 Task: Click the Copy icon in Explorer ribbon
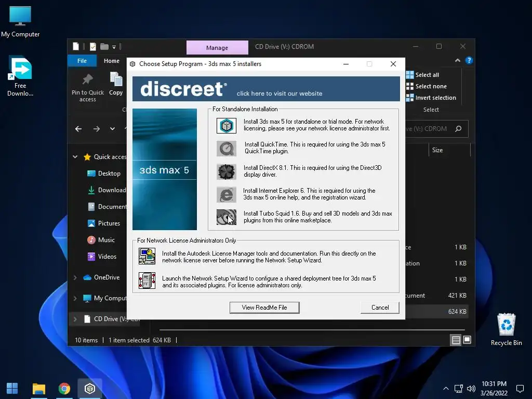116,84
